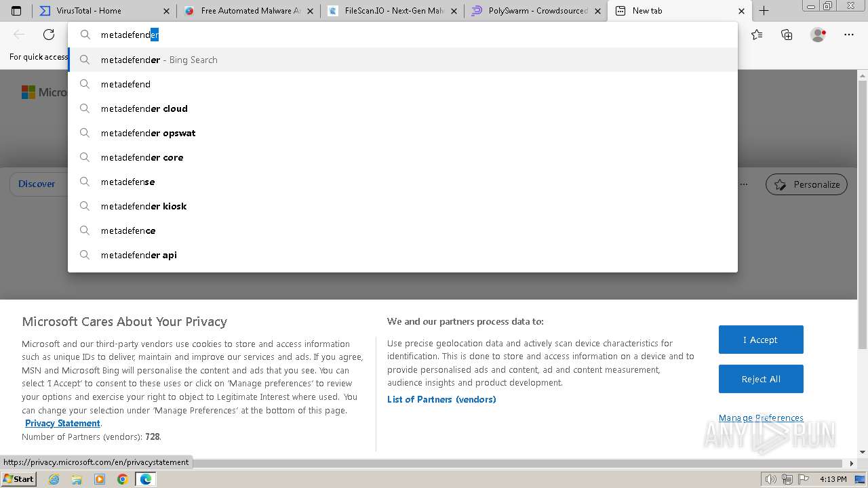Screen dimensions: 868x488
Task: Open the tab actions menu icon
Action: pyautogui.click(x=16, y=11)
